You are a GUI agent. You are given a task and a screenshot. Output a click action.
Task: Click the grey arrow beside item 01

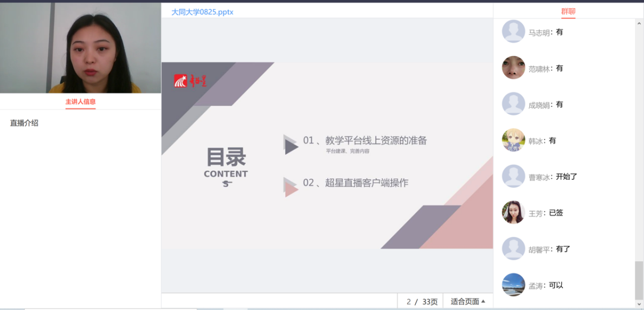(291, 145)
